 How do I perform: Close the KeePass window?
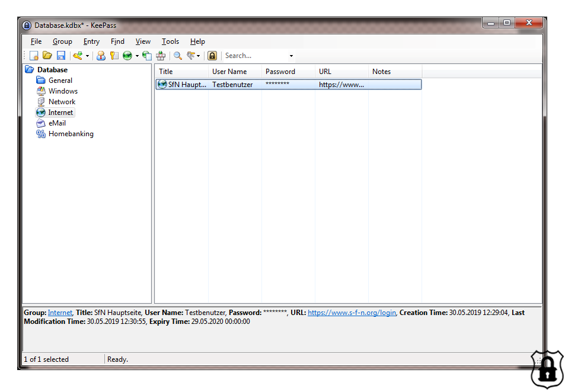coord(529,23)
